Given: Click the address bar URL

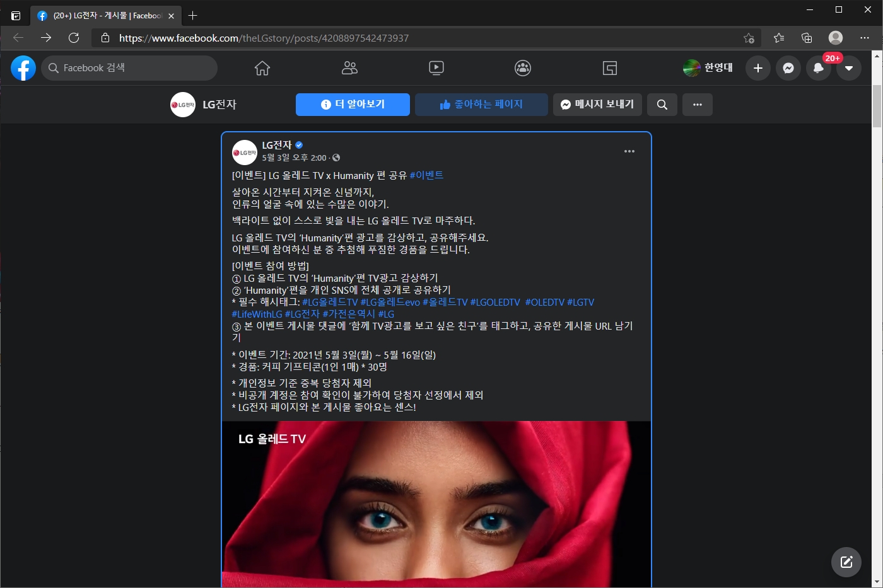Looking at the screenshot, I should coord(264,38).
